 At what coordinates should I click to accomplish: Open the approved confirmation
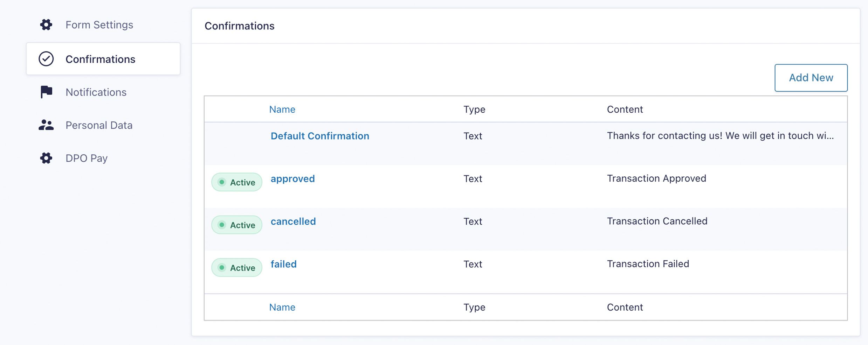click(293, 179)
